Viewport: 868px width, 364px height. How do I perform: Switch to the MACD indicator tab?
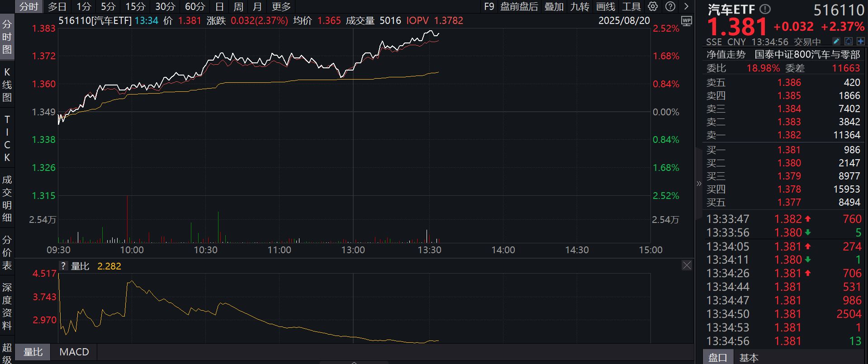click(74, 352)
